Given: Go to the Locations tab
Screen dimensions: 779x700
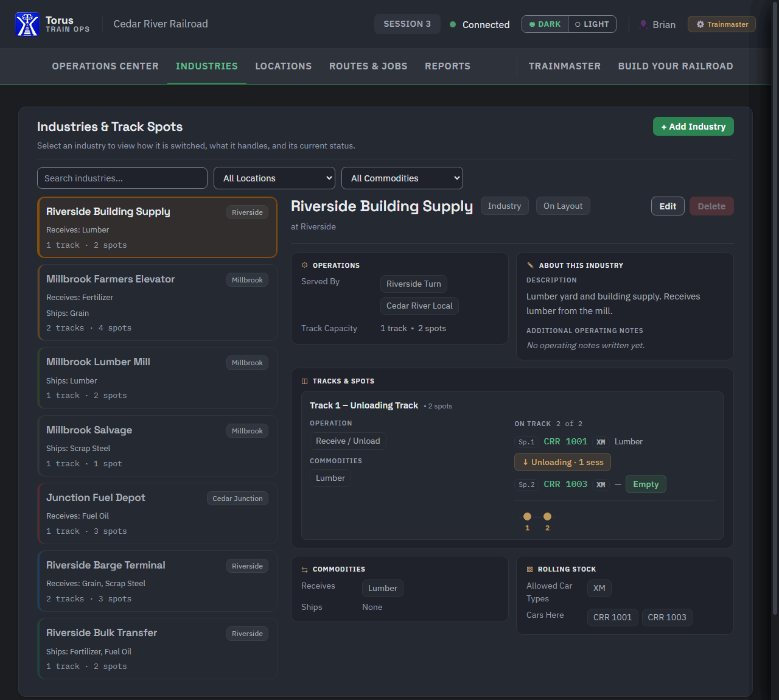Looking at the screenshot, I should point(284,66).
